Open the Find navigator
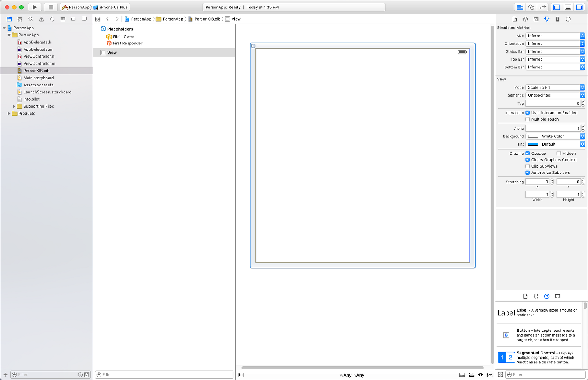Screen dimensions: 588x380 pyautogui.click(x=31, y=19)
